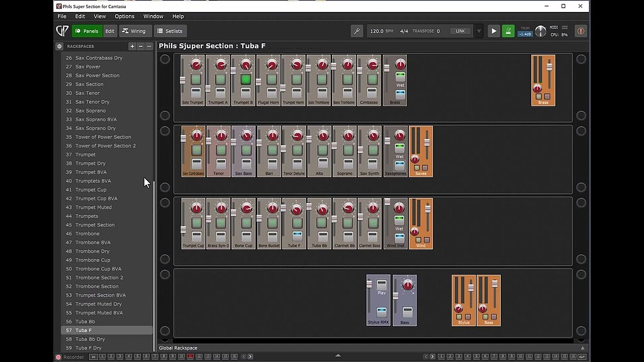The height and width of the screenshot is (362, 644).
Task: Click the Recorder record icon
Action: click(x=58, y=357)
